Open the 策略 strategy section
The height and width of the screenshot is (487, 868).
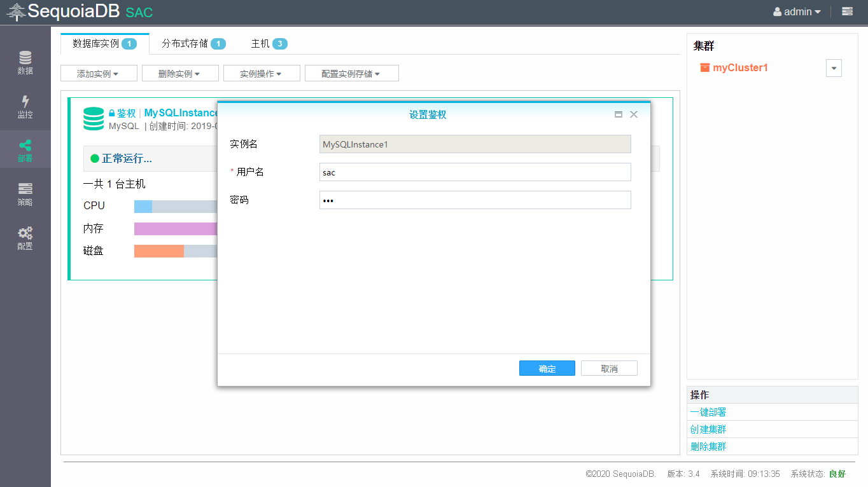(25, 194)
